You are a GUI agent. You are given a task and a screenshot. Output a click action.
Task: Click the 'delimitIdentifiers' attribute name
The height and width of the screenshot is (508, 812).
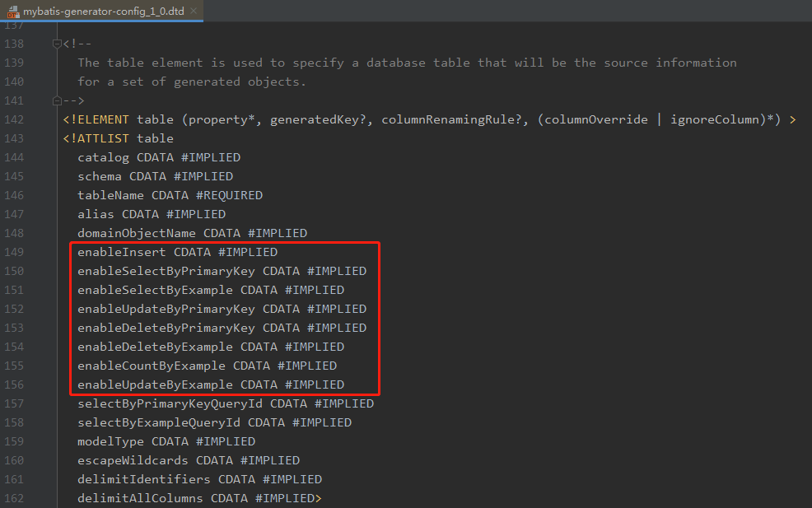[144, 479]
